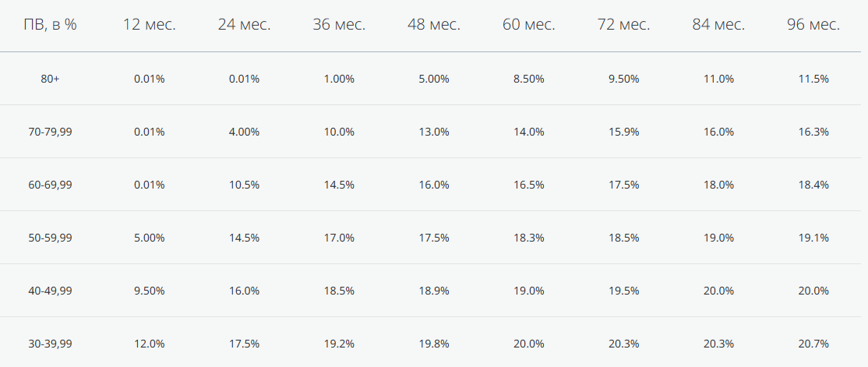Click the "96 мес." header
This screenshot has width=868, height=367.
(813, 25)
